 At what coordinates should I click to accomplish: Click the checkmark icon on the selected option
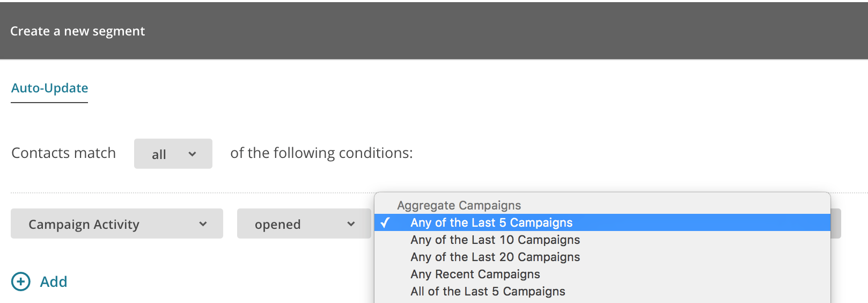tap(385, 222)
